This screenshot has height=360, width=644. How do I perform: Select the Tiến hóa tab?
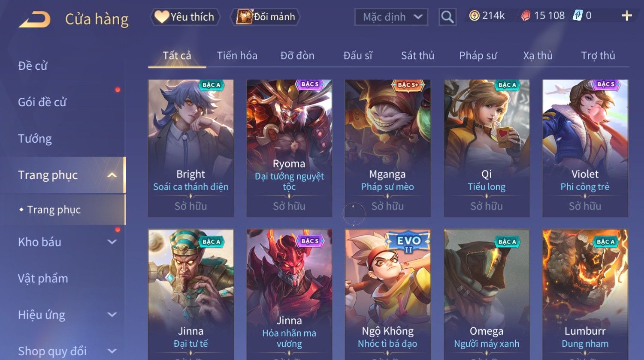click(237, 56)
